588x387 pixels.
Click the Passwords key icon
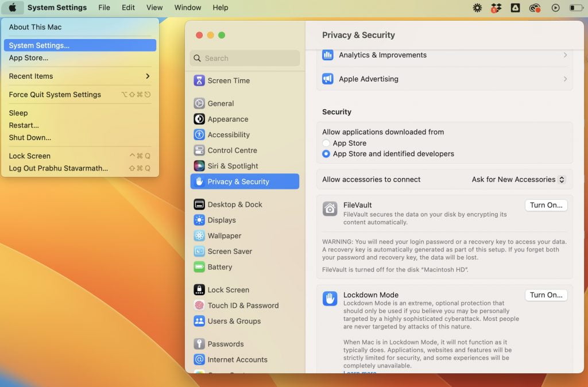199,344
